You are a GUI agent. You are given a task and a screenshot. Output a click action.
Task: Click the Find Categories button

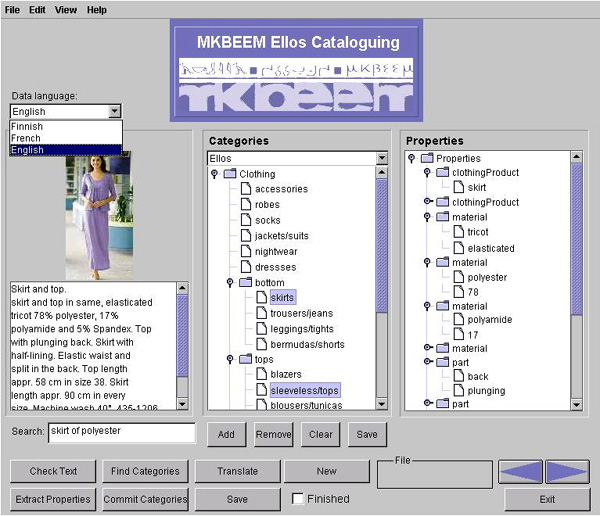pos(145,471)
